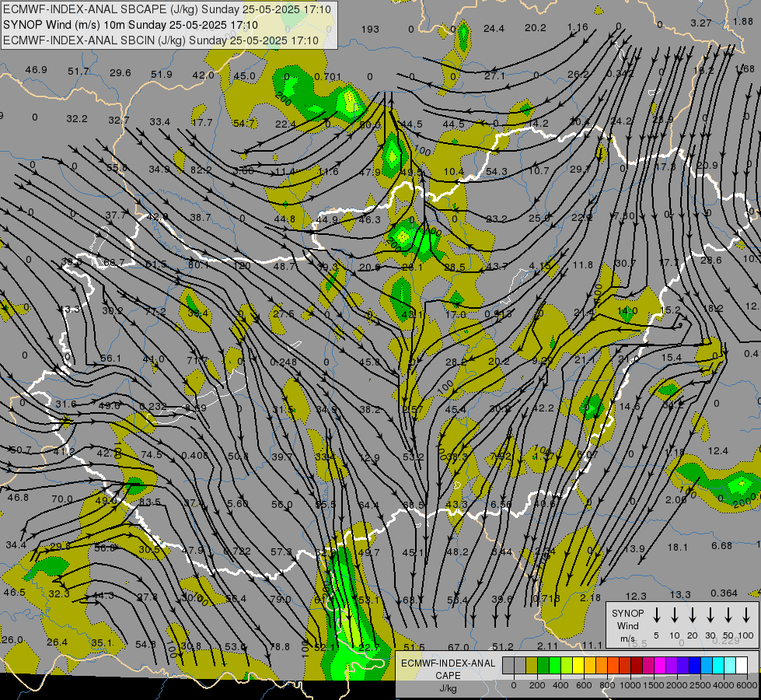Select the 'ECMWF-INDEX-ANAL SBCIN' title line
The width and height of the screenshot is (761, 700).
pos(161,40)
